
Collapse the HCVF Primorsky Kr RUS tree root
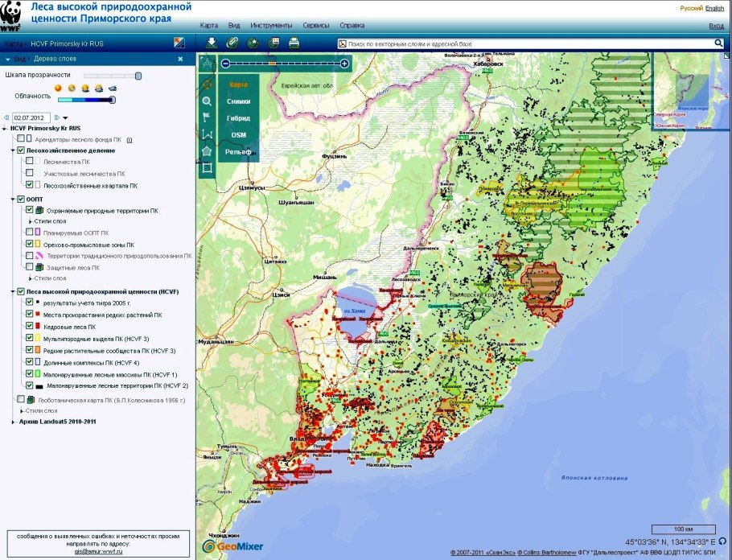click(6, 128)
